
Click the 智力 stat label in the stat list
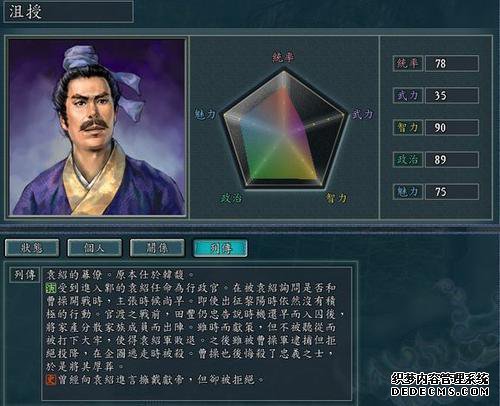pos(408,127)
